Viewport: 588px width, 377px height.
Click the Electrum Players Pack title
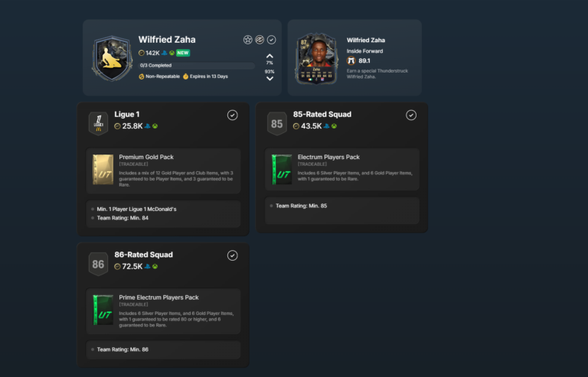coord(328,157)
